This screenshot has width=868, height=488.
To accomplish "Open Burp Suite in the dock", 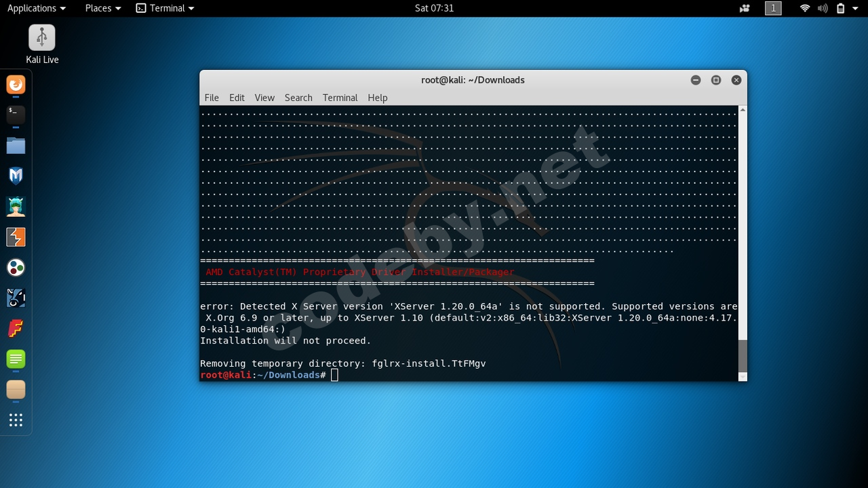I will pos(16,237).
